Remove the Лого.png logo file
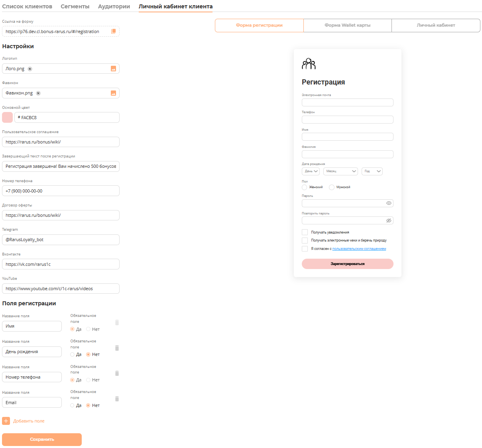The height and width of the screenshot is (448, 482). click(x=30, y=69)
